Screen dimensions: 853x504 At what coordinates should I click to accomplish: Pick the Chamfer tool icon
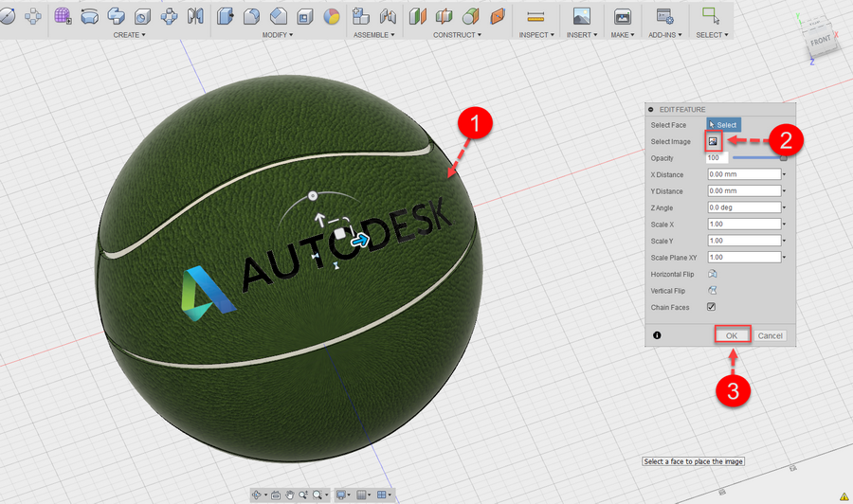278,16
